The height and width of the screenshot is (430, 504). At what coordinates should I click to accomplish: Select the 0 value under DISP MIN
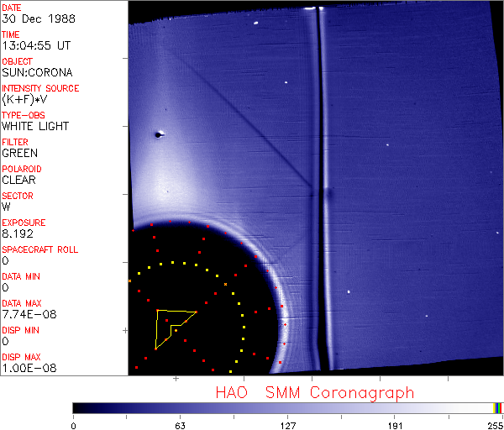(6, 341)
